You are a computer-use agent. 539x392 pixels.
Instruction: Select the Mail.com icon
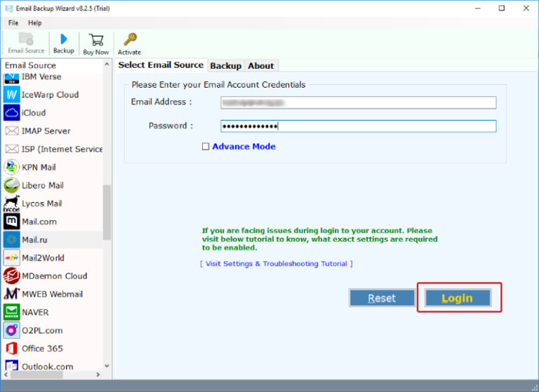click(12, 222)
